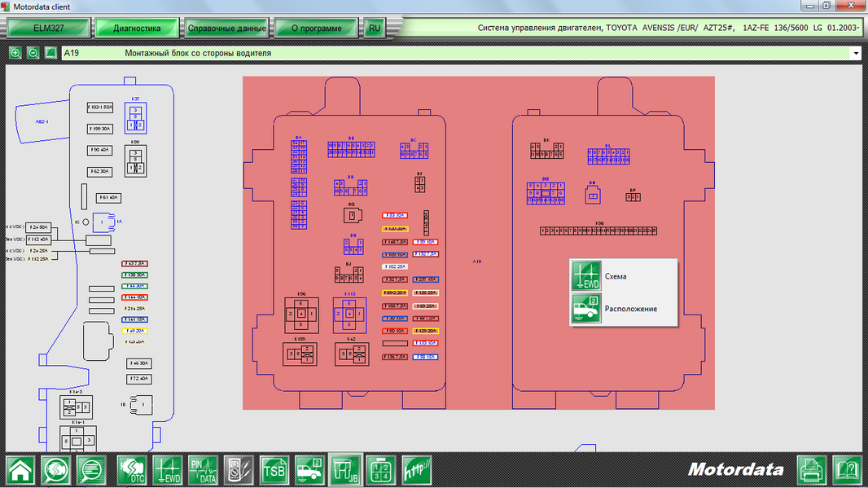The height and width of the screenshot is (488, 868).
Task: Select fuse F 214 25A
Action: tap(134, 309)
